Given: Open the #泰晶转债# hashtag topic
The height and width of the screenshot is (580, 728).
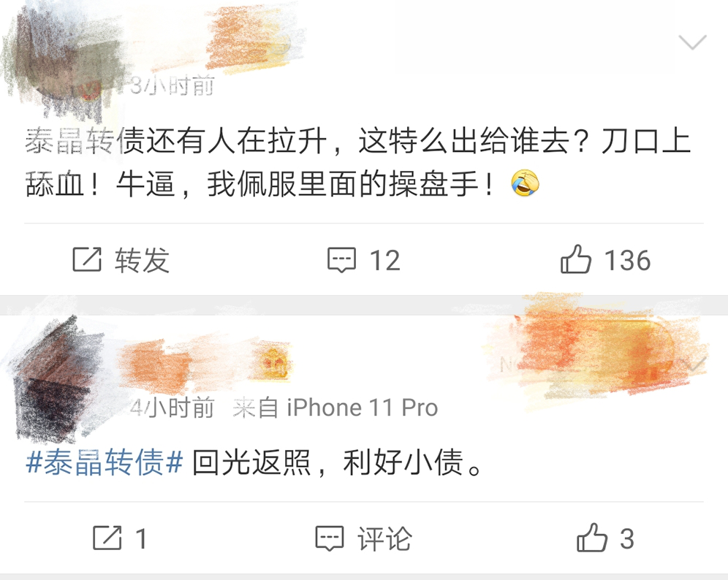Looking at the screenshot, I should [104, 462].
